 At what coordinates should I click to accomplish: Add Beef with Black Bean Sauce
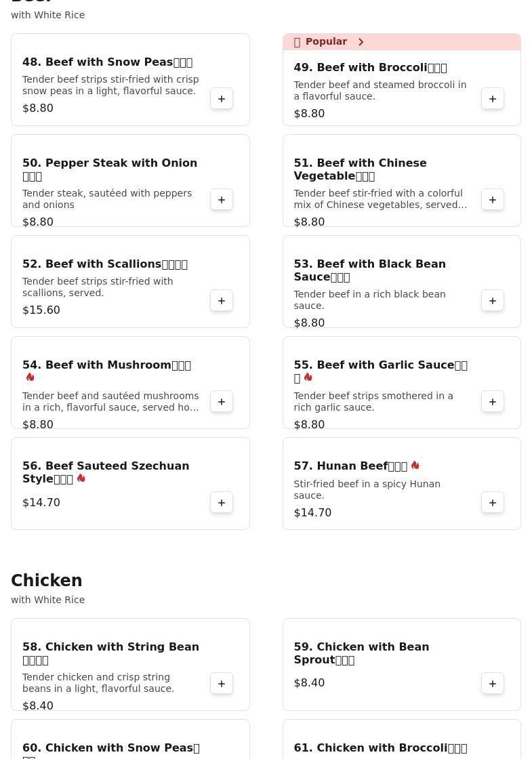click(493, 301)
